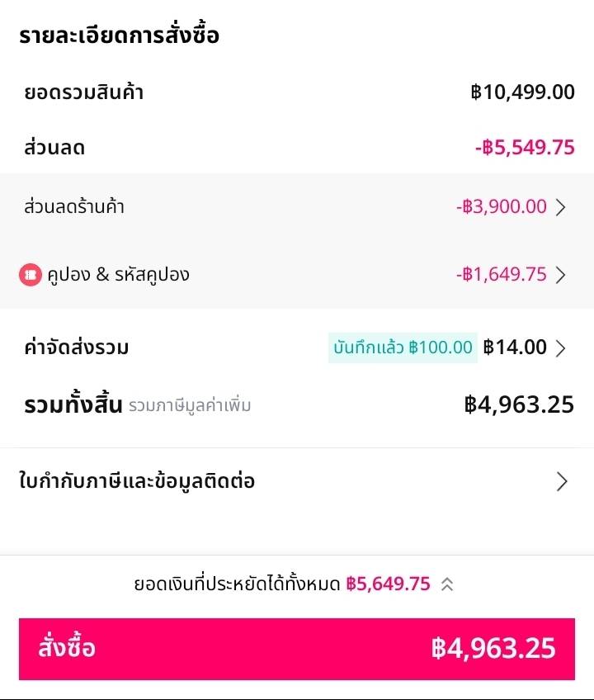The image size is (594, 700).
Task: Click the ส่วนลด total discount -฿5,549.75 amount
Action: (x=525, y=149)
